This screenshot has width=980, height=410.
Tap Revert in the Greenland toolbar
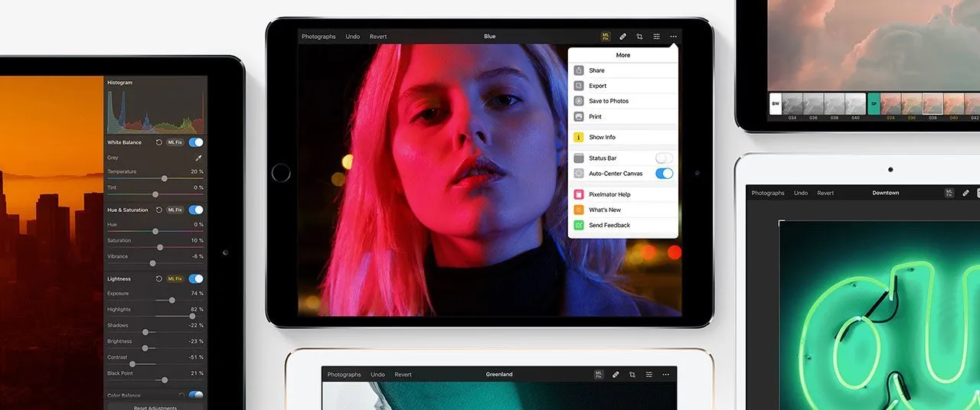click(x=403, y=375)
